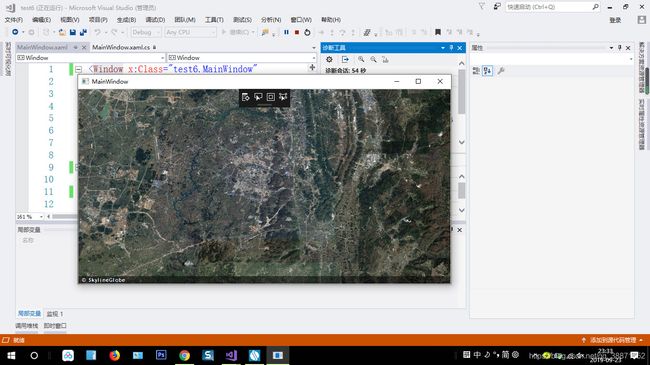
Task: Open diagnostic tools settings gear
Action: click(329, 59)
